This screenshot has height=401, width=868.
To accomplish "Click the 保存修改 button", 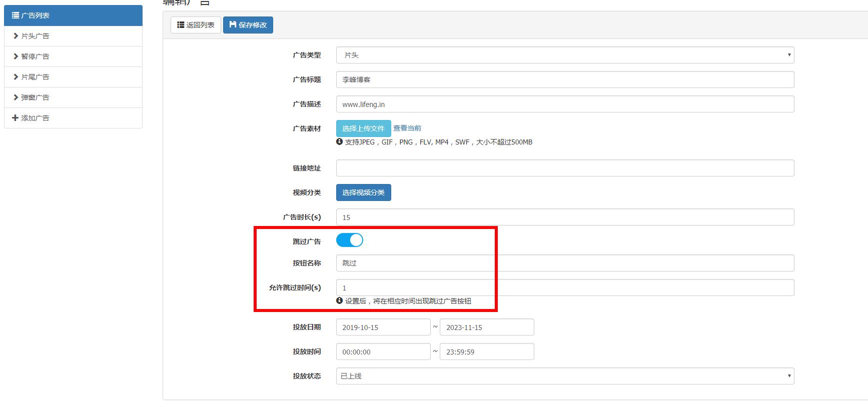I will (248, 25).
